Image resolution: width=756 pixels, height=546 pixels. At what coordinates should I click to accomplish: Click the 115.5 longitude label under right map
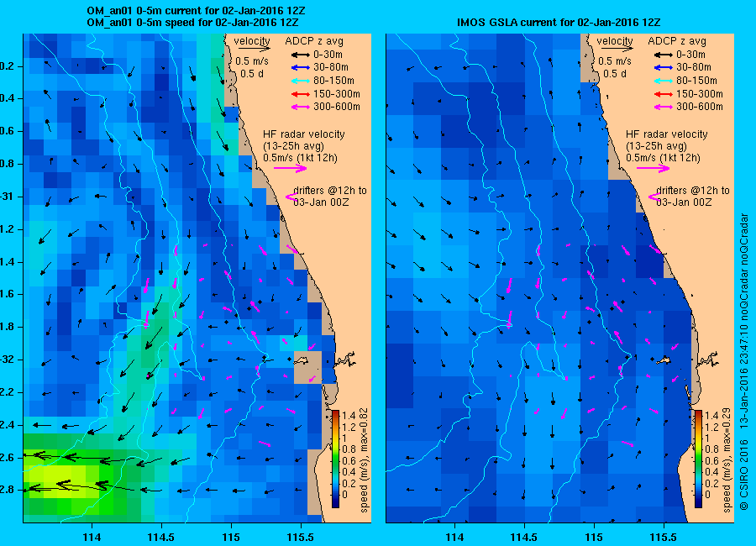click(664, 538)
